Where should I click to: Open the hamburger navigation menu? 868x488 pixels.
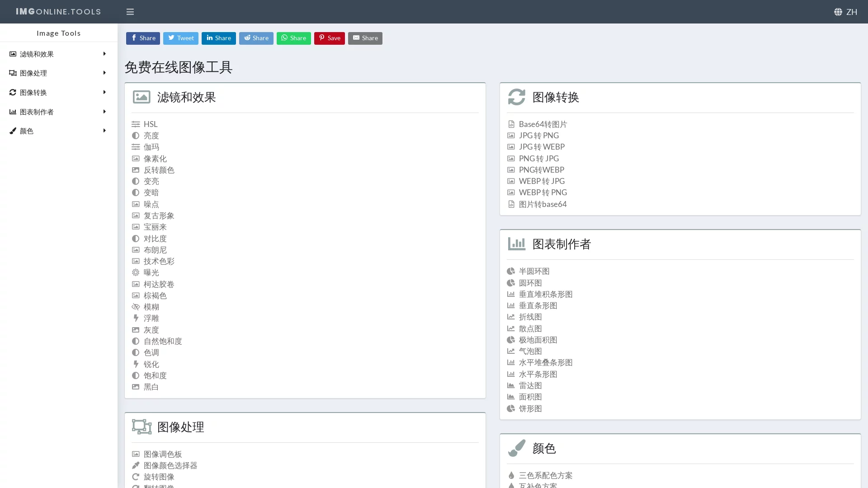(130, 12)
